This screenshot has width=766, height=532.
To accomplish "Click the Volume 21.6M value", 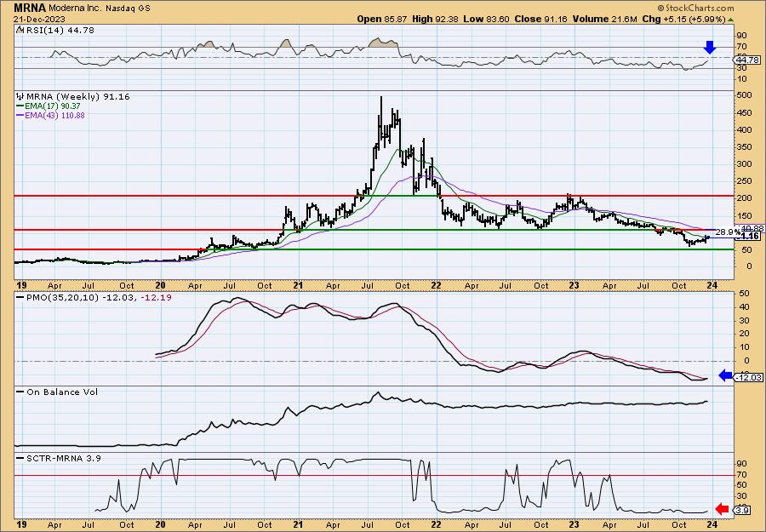I will [605, 19].
